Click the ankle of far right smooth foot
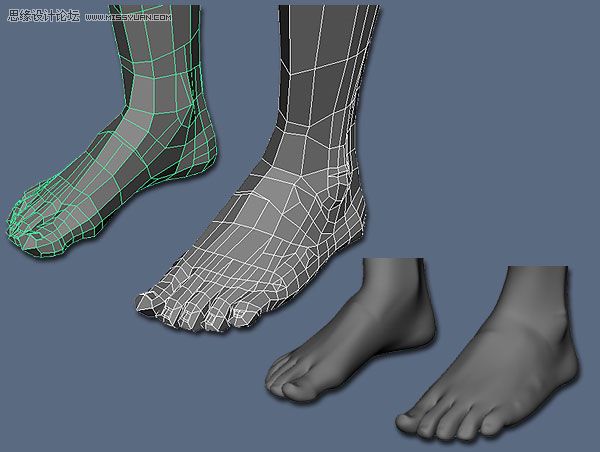 [x=545, y=320]
